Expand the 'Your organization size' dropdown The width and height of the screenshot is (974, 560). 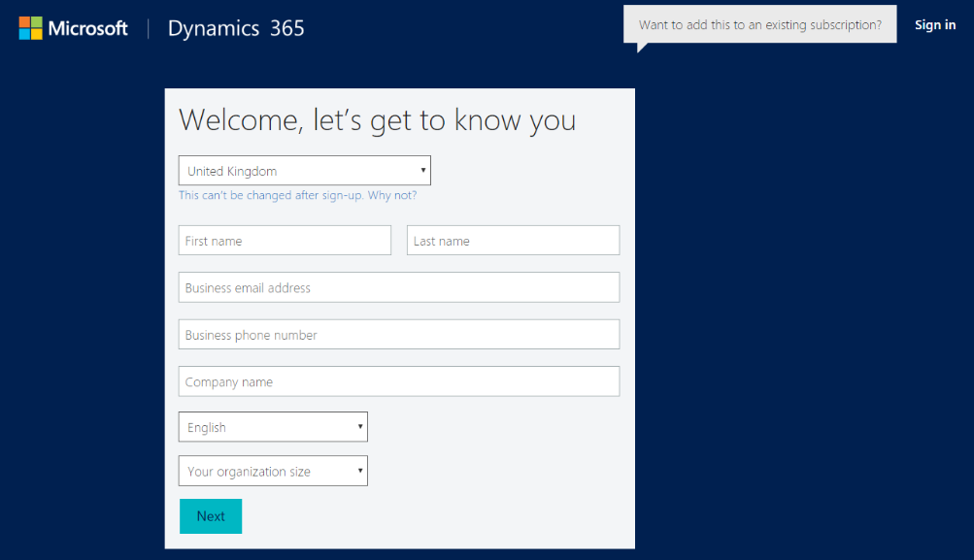click(273, 472)
